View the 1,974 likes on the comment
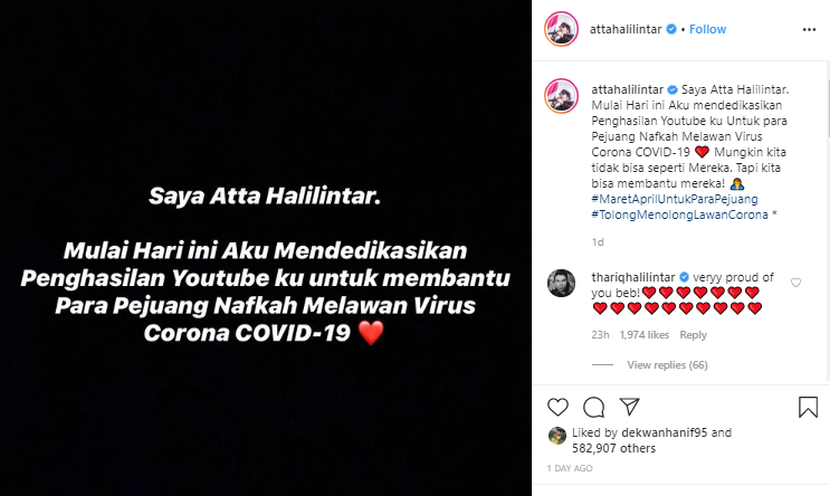The width and height of the screenshot is (830, 496). point(644,335)
